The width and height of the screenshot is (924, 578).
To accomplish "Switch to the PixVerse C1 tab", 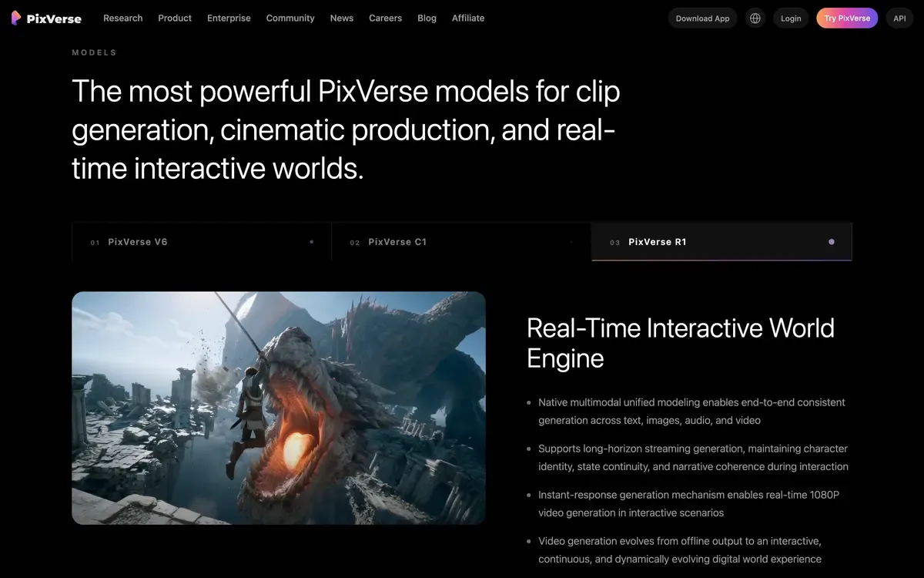I will [461, 242].
